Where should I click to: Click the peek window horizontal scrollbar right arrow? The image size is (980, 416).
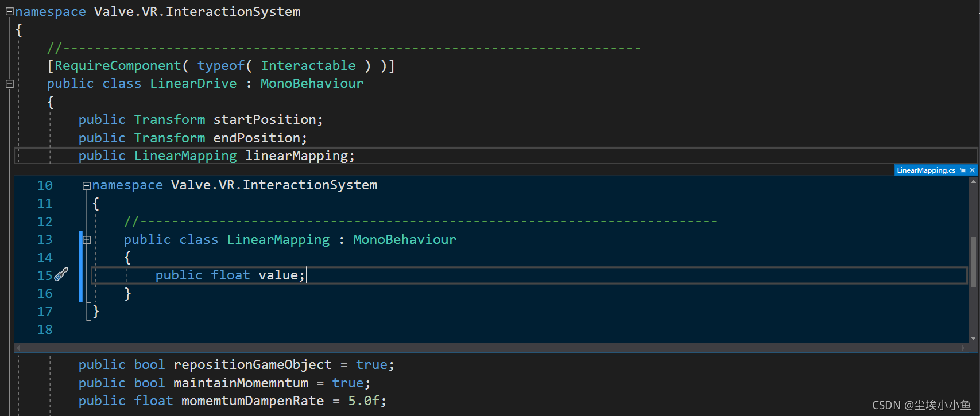tap(964, 348)
